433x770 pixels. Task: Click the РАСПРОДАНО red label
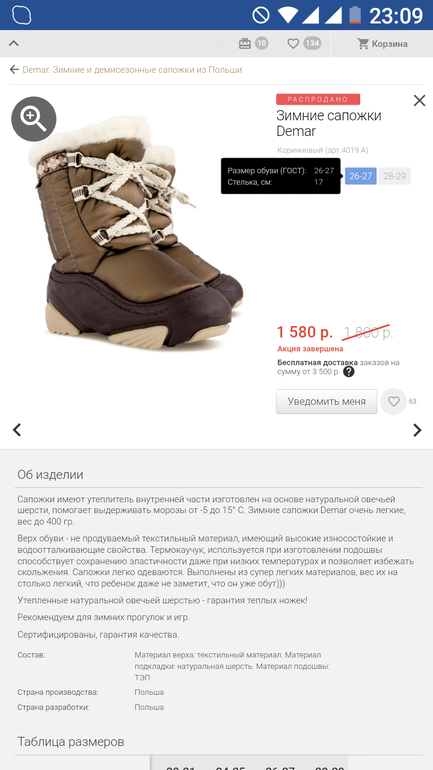pos(318,99)
